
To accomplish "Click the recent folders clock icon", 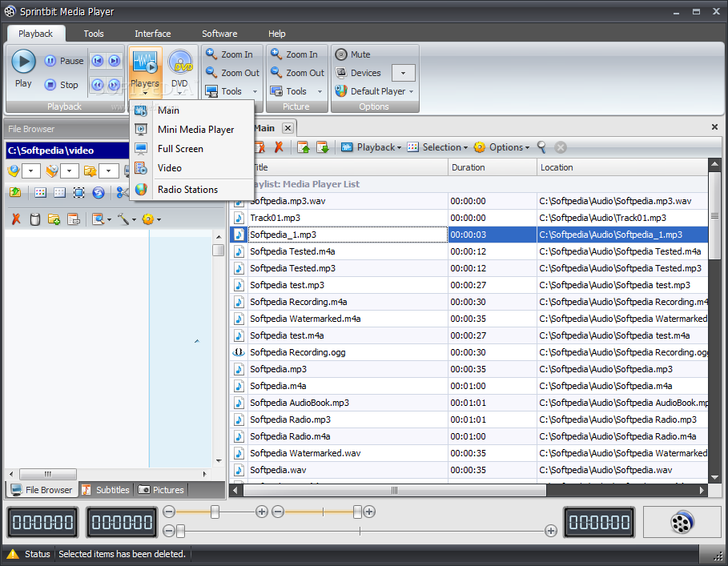I will (x=52, y=171).
